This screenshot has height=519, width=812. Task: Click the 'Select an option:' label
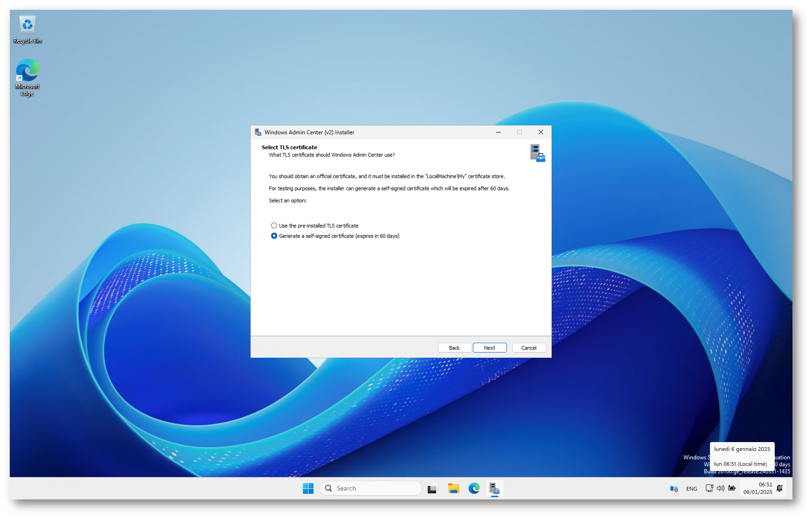[x=287, y=201]
